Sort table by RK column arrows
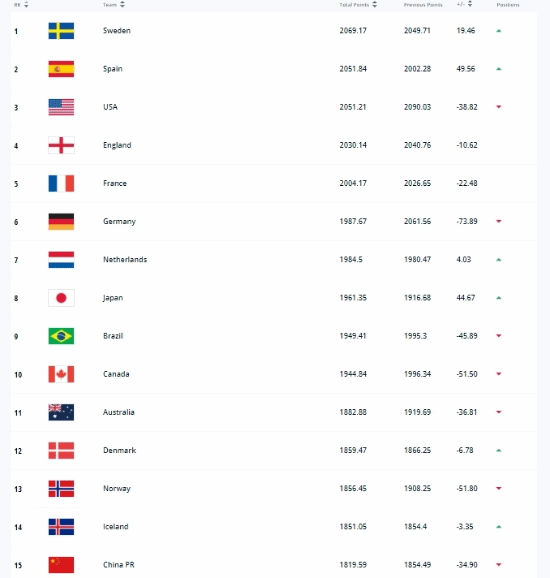The image size is (550, 578). click(26, 4)
